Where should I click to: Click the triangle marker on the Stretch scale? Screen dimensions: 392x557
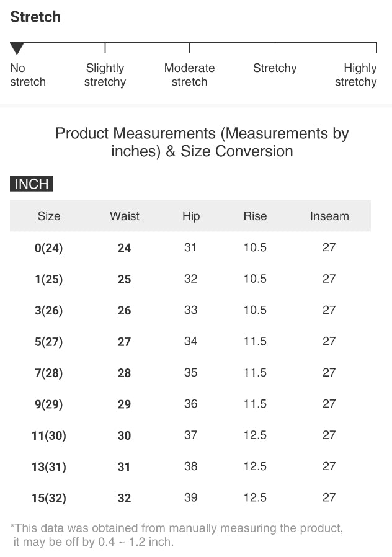click(x=17, y=48)
